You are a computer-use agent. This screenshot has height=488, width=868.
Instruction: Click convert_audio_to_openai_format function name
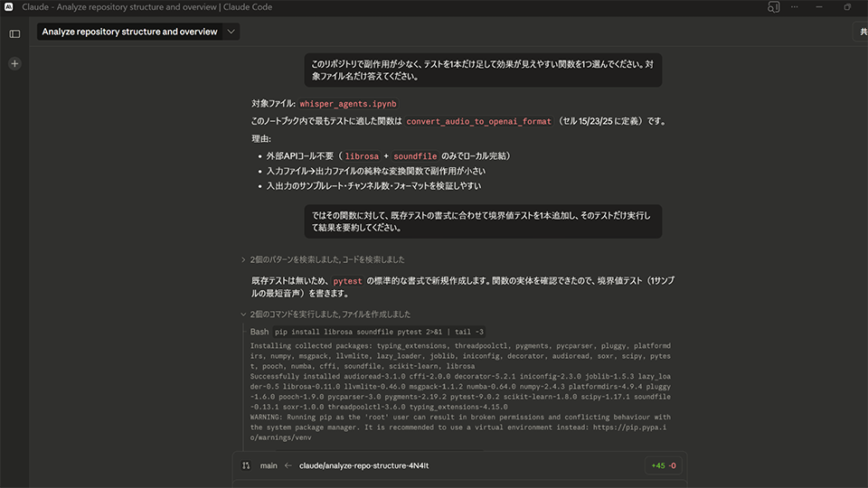pyautogui.click(x=479, y=122)
